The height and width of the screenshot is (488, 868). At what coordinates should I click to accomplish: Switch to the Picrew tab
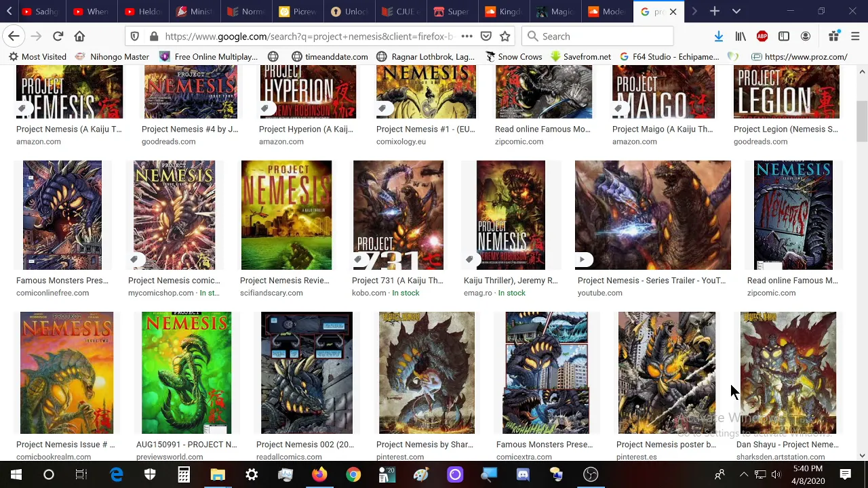click(x=297, y=12)
